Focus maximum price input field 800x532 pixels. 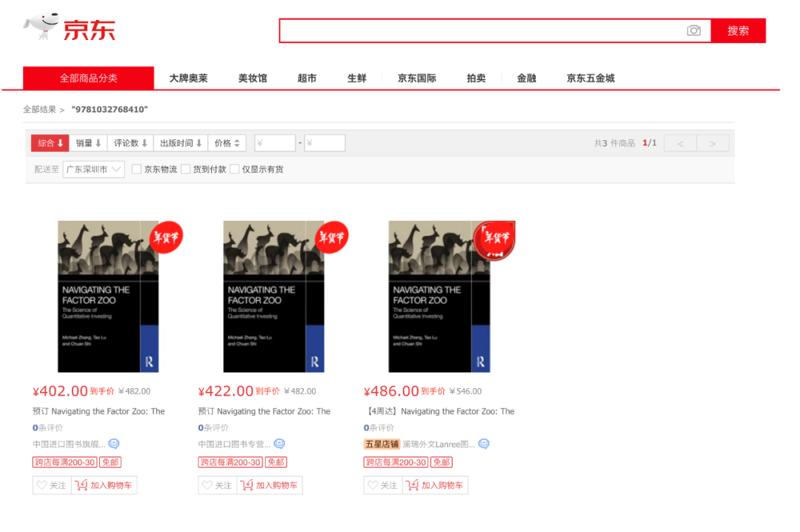pyautogui.click(x=324, y=143)
